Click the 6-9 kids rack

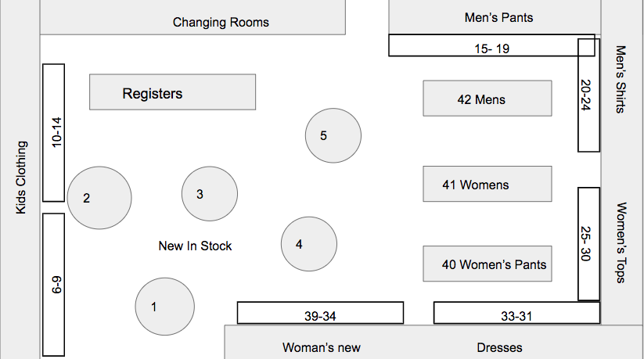[54, 285]
